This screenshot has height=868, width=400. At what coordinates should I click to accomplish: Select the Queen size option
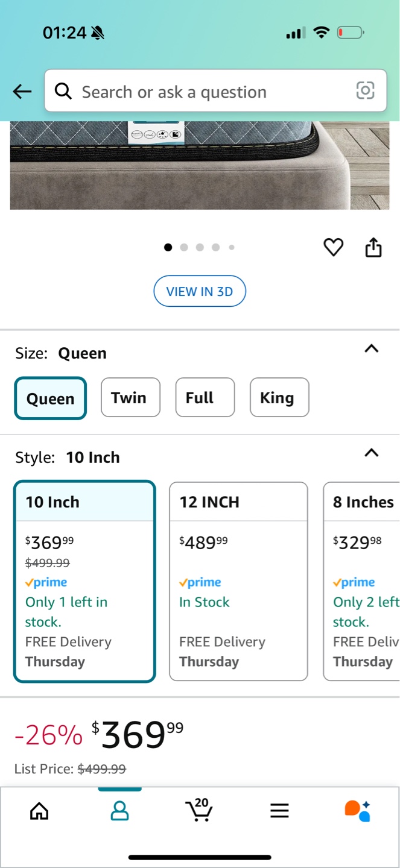point(51,398)
